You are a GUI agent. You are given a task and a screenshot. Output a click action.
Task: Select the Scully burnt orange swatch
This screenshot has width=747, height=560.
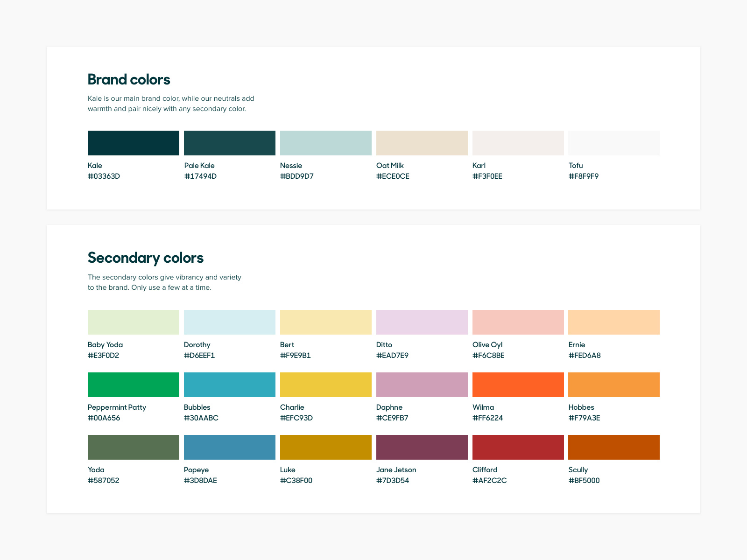point(614,447)
